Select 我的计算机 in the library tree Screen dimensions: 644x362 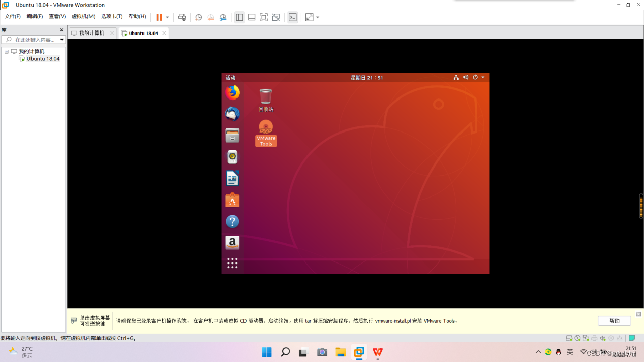pos(32,52)
